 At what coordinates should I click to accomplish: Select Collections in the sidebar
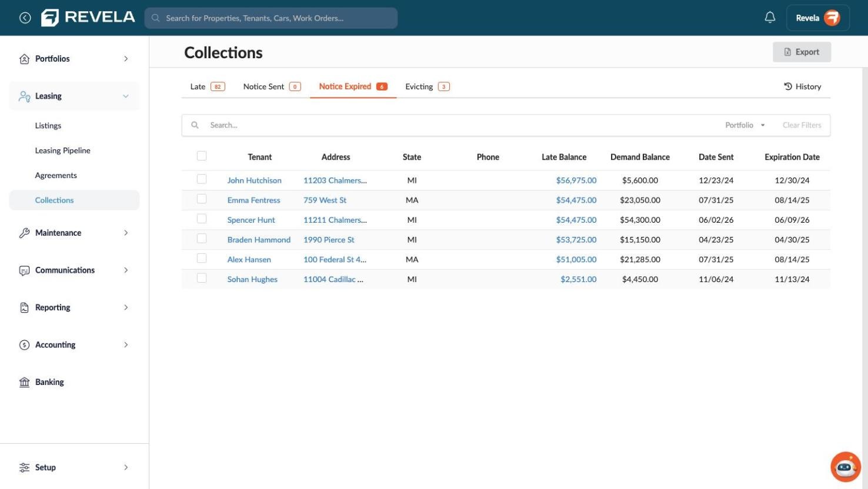point(74,200)
